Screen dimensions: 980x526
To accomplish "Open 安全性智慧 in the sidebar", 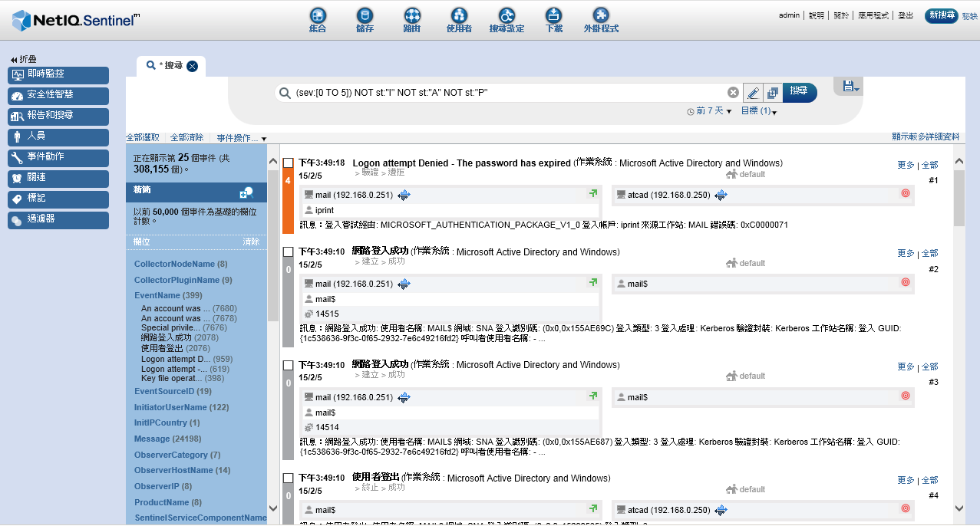I will pos(58,96).
